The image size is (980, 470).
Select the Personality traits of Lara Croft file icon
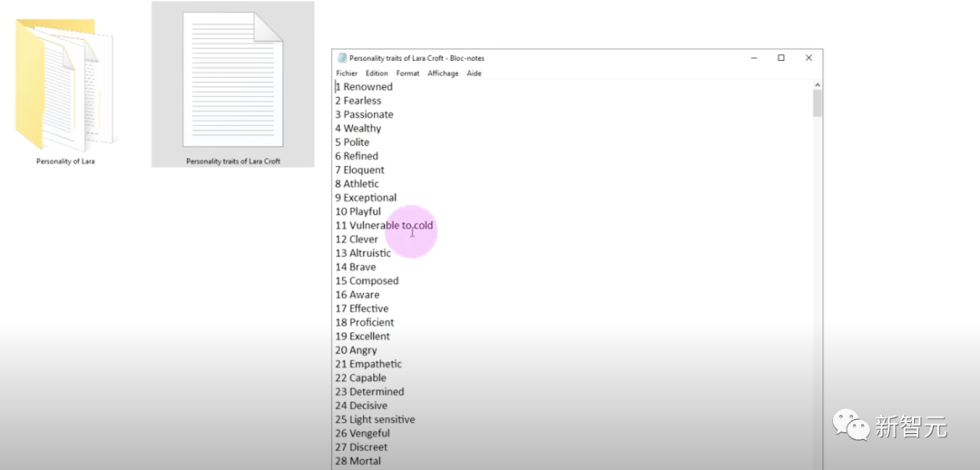(x=232, y=81)
